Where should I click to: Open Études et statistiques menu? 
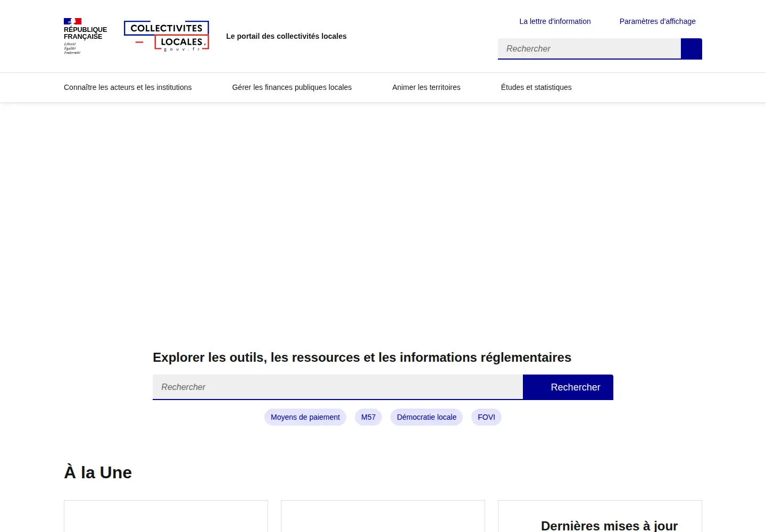click(536, 87)
